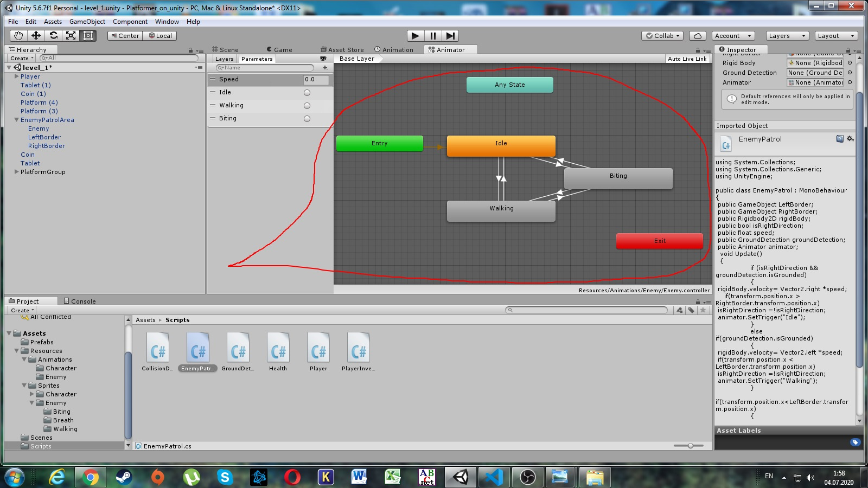Open the Window menu
The image size is (868, 488).
point(167,22)
